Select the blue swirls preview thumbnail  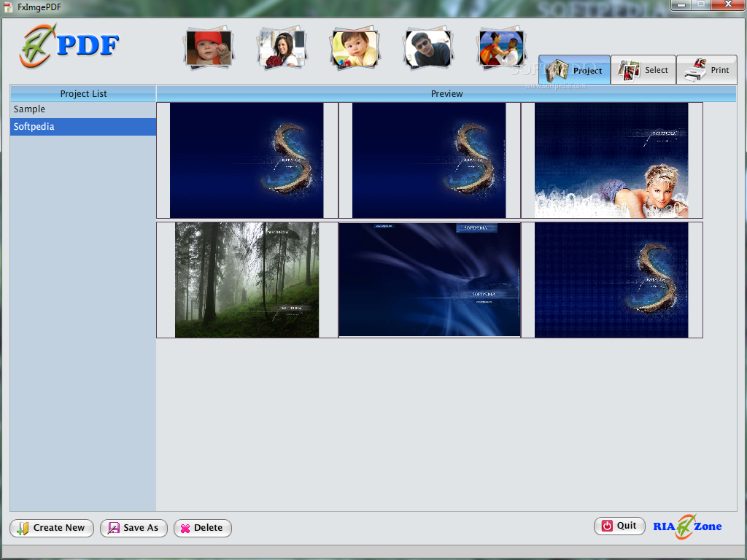tap(429, 280)
